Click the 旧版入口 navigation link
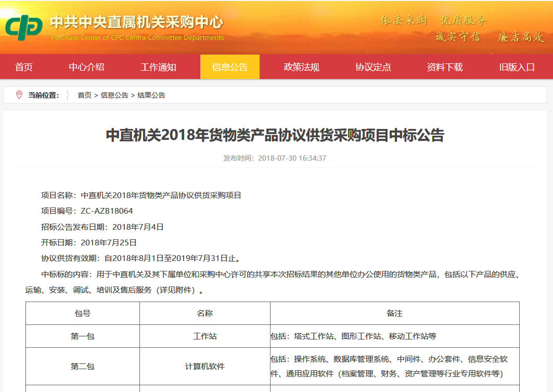The width and height of the screenshot is (553, 392). click(x=517, y=67)
